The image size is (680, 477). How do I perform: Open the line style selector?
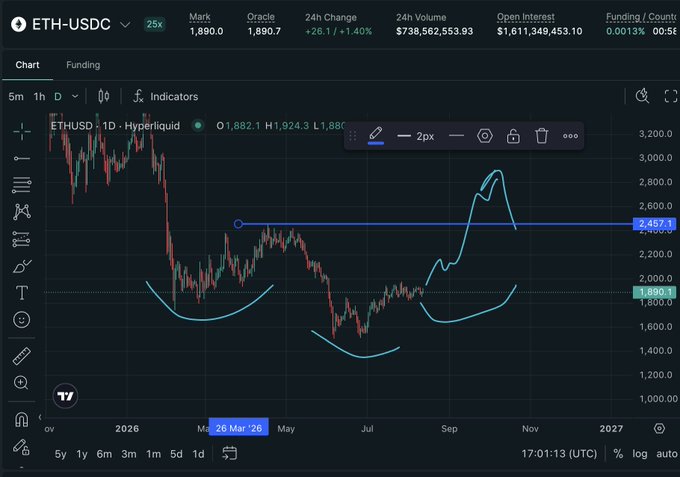pos(456,136)
